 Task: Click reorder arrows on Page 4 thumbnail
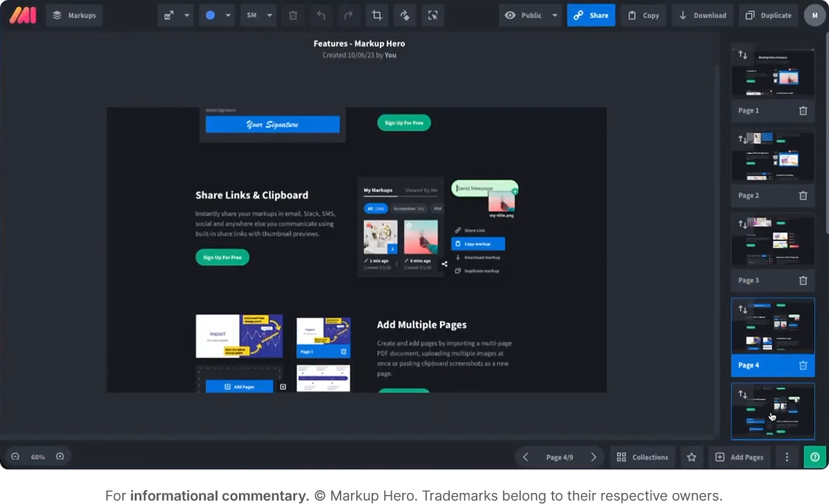743,309
